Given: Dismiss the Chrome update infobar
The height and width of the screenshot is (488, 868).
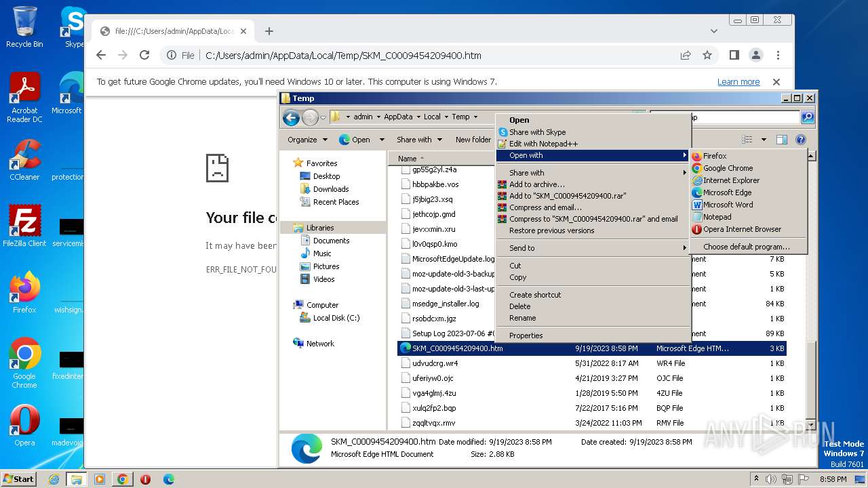Looking at the screenshot, I should [x=776, y=82].
